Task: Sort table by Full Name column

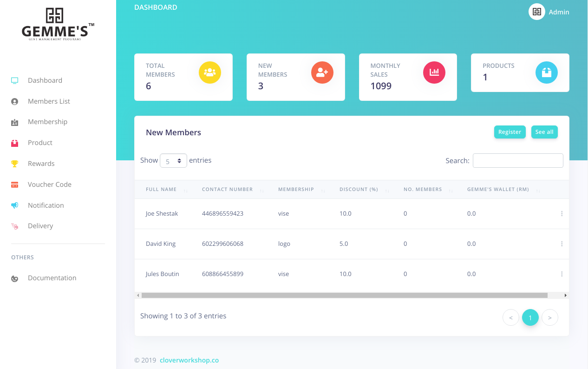Action: (161, 190)
